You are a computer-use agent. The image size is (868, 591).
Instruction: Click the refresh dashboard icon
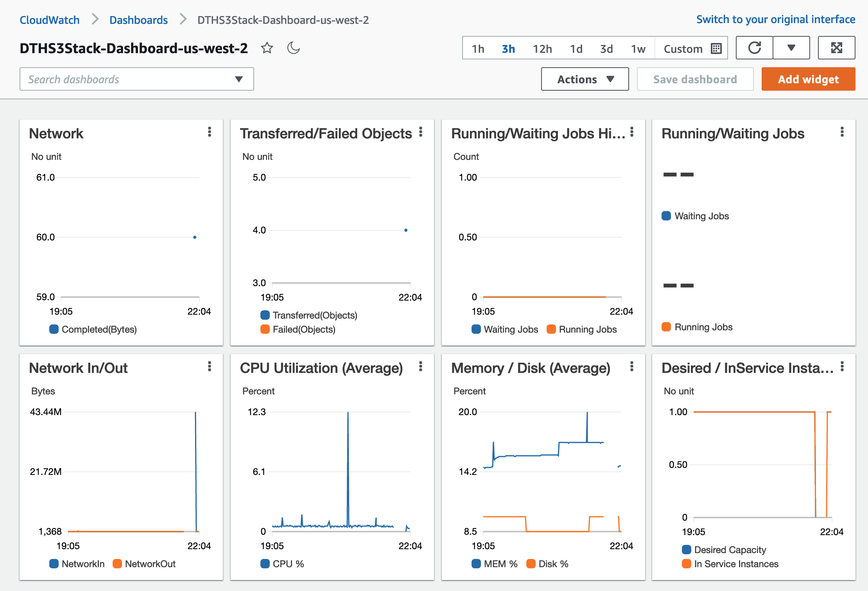coord(754,48)
